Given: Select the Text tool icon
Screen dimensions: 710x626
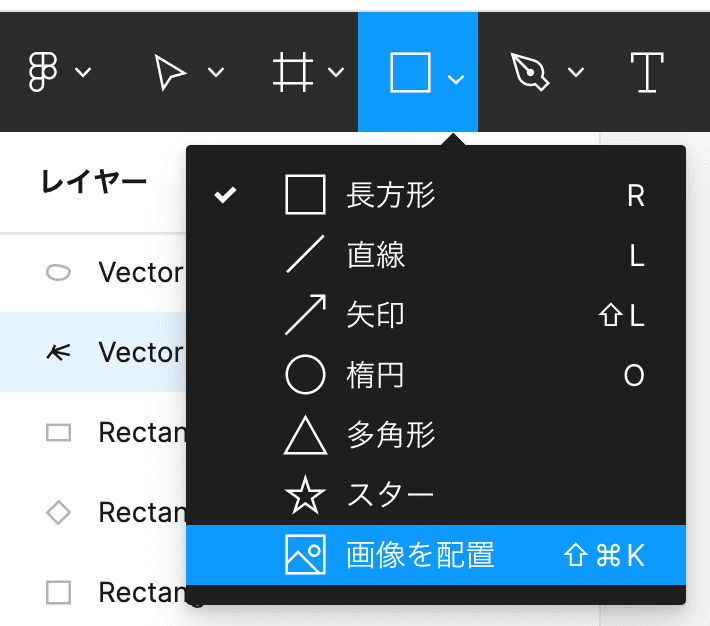Looking at the screenshot, I should click(647, 72).
